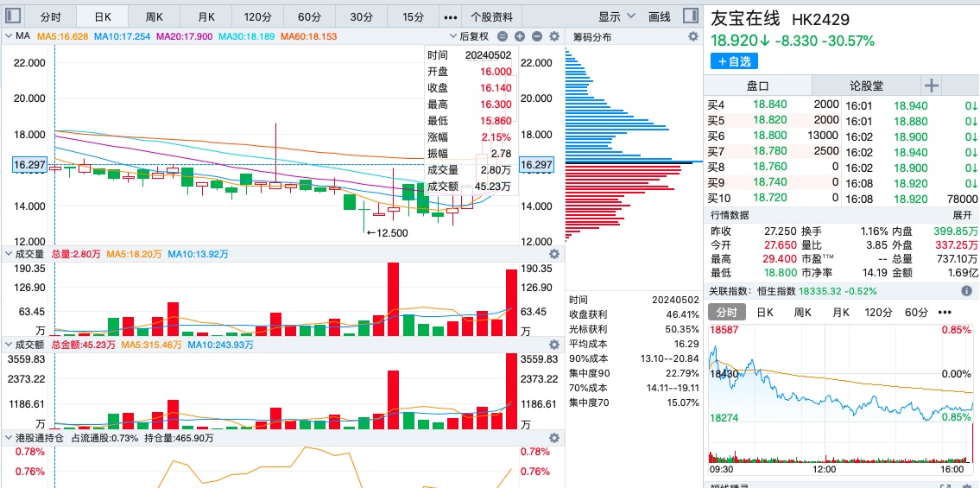This screenshot has width=980, height=488.
Task: Add a new tab with plus icon
Action: coord(932,86)
